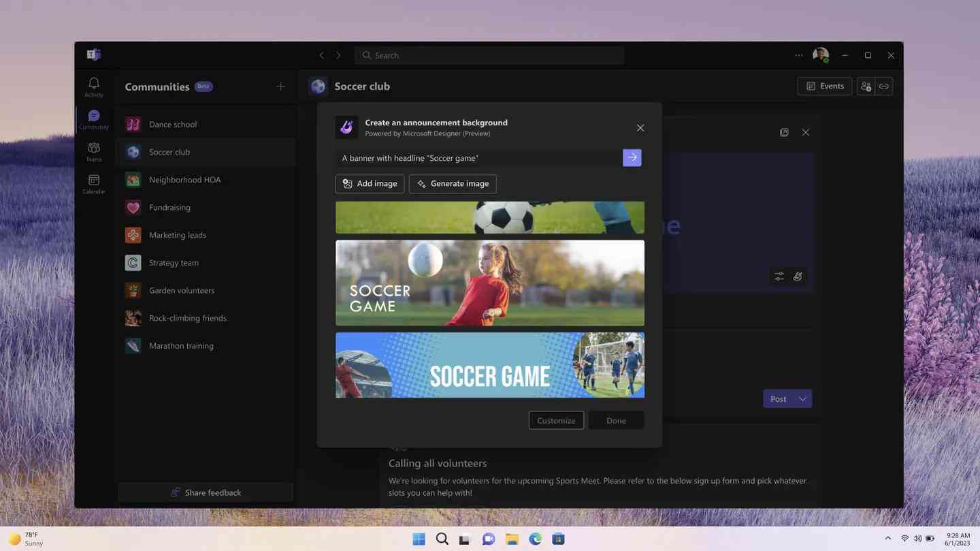Expand the Post button dropdown arrow
The height and width of the screenshot is (551, 980).
(x=802, y=399)
